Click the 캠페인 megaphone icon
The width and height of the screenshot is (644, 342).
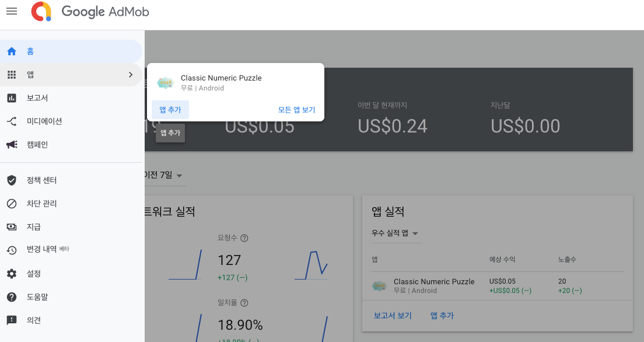click(x=12, y=144)
